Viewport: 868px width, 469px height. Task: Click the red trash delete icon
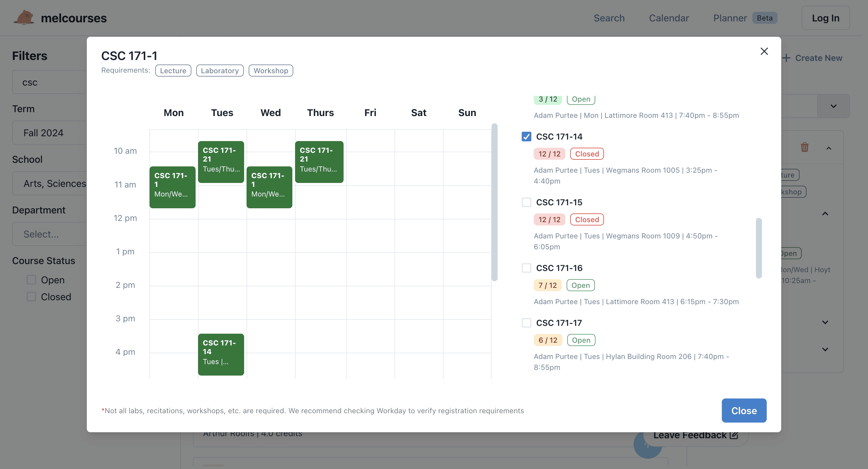click(804, 147)
